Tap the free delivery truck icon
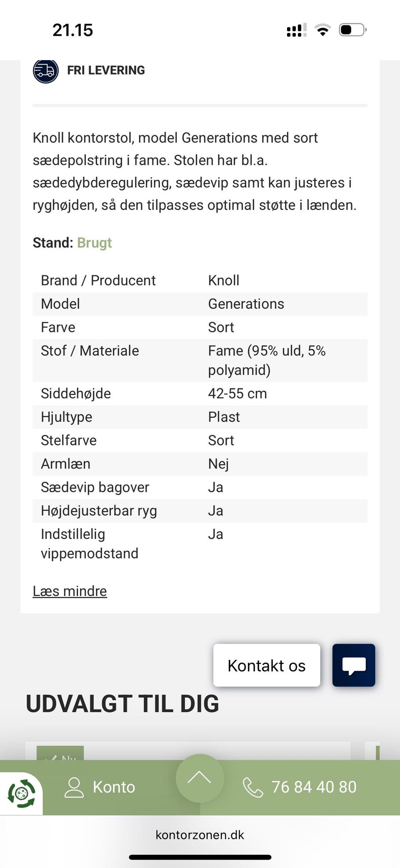Viewport: 400px width, 868px height. click(45, 71)
